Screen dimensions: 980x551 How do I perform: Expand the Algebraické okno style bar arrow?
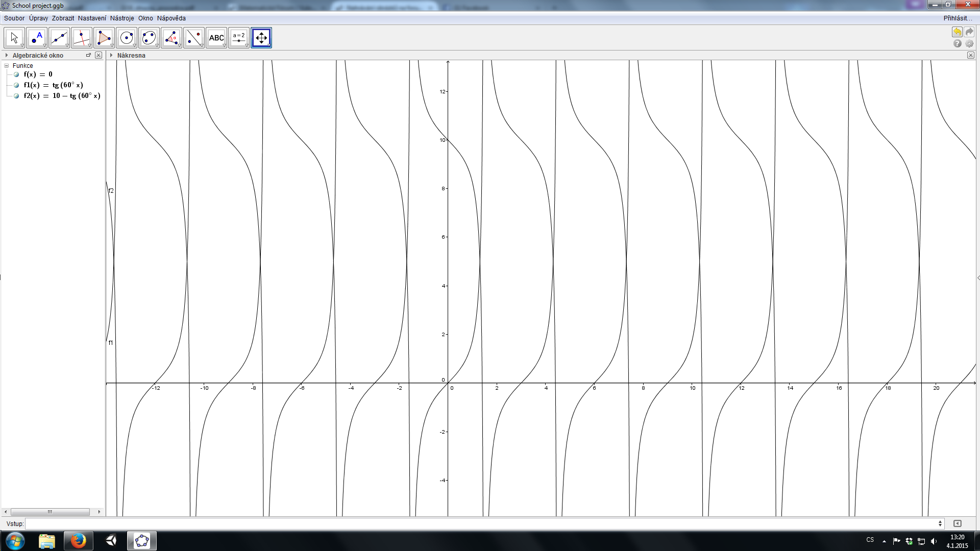pyautogui.click(x=7, y=55)
